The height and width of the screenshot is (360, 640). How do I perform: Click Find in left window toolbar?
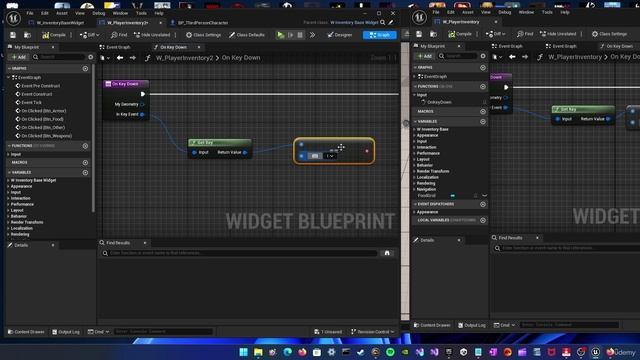(119, 35)
